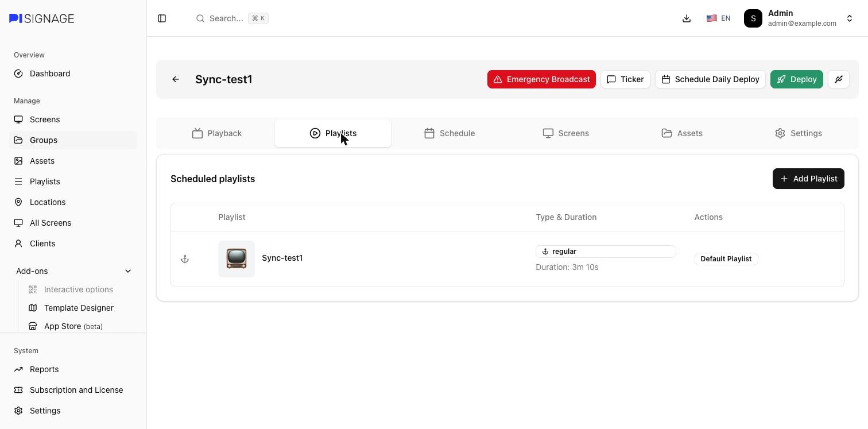Click the Interactive options QR icon
This screenshot has width=868, height=429.
click(x=33, y=289)
